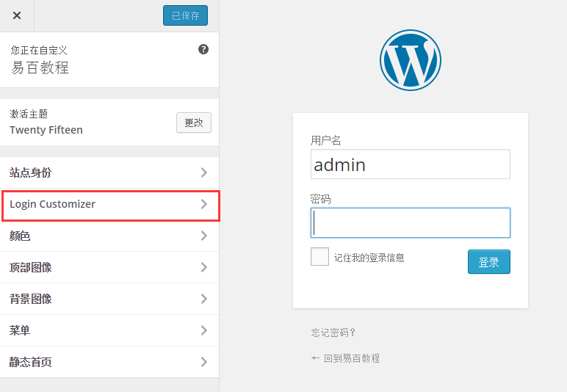567x392 pixels.
Task: Click the 站点身份 chevron arrow
Action: 203,173
